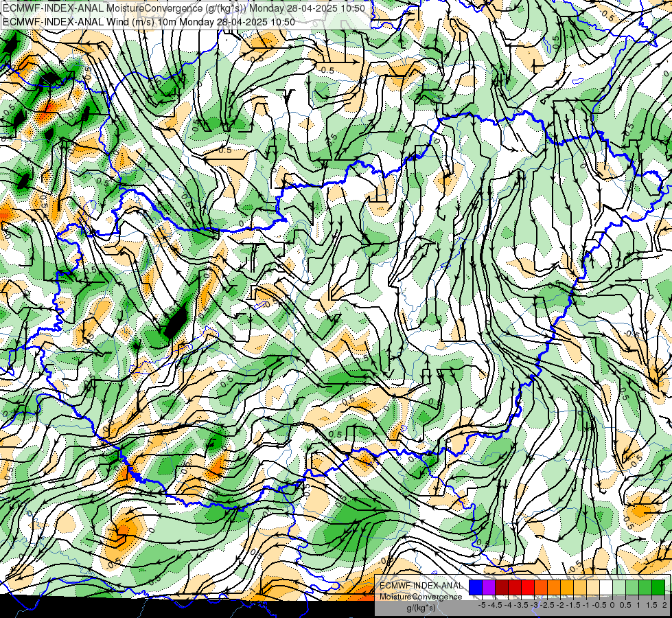Choose the dark red swatch between -4.5 and -4
The width and height of the screenshot is (672, 618).
click(x=502, y=588)
